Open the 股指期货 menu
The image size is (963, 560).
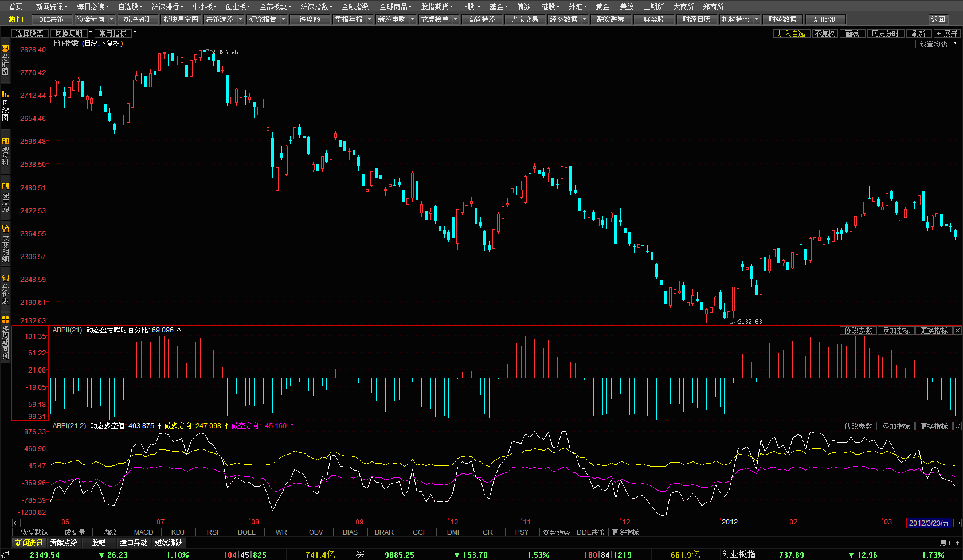point(437,7)
